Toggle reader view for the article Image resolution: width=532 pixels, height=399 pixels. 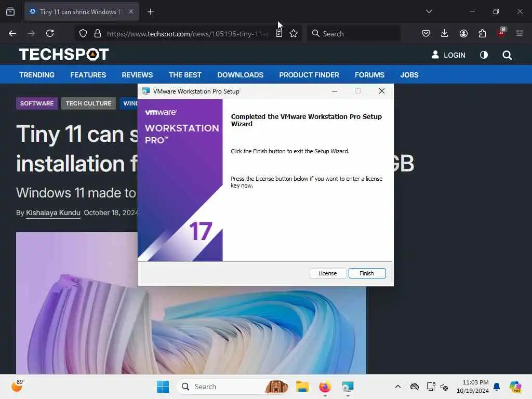[x=279, y=33]
